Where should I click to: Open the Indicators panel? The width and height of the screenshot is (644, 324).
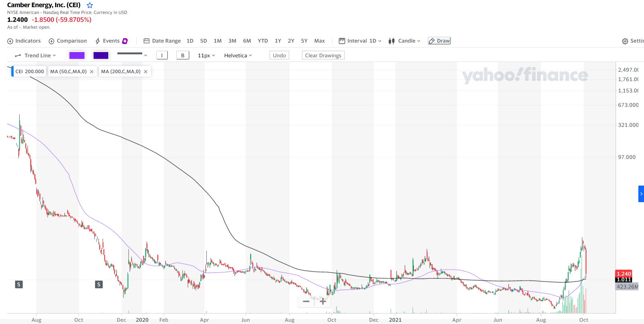point(24,41)
